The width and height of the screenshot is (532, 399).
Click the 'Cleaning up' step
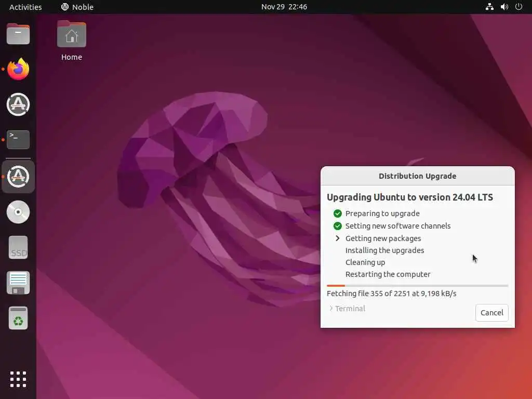(x=365, y=262)
